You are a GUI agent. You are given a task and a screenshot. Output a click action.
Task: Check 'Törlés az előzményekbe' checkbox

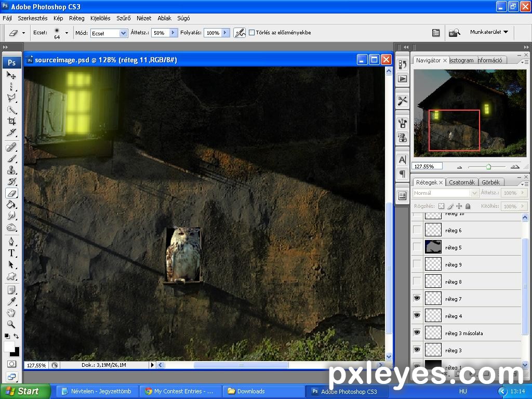point(252,33)
